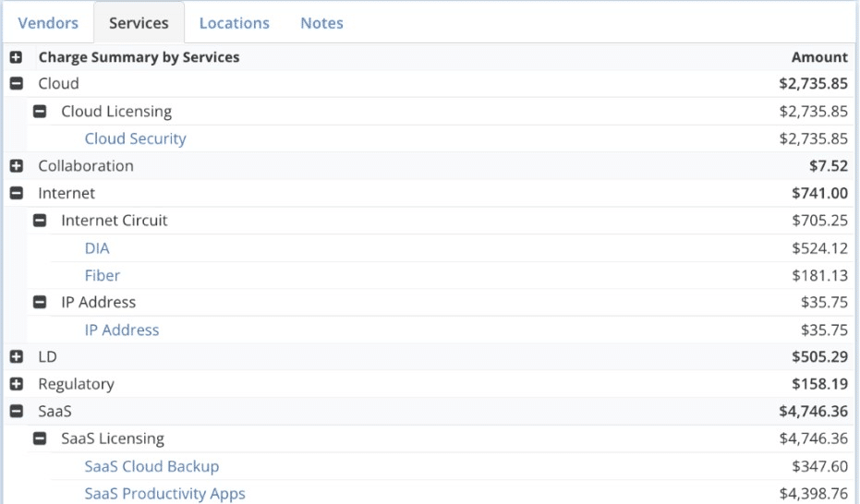This screenshot has height=504, width=860.
Task: Expand all rows in Charge Summary header
Action: pos(16,57)
